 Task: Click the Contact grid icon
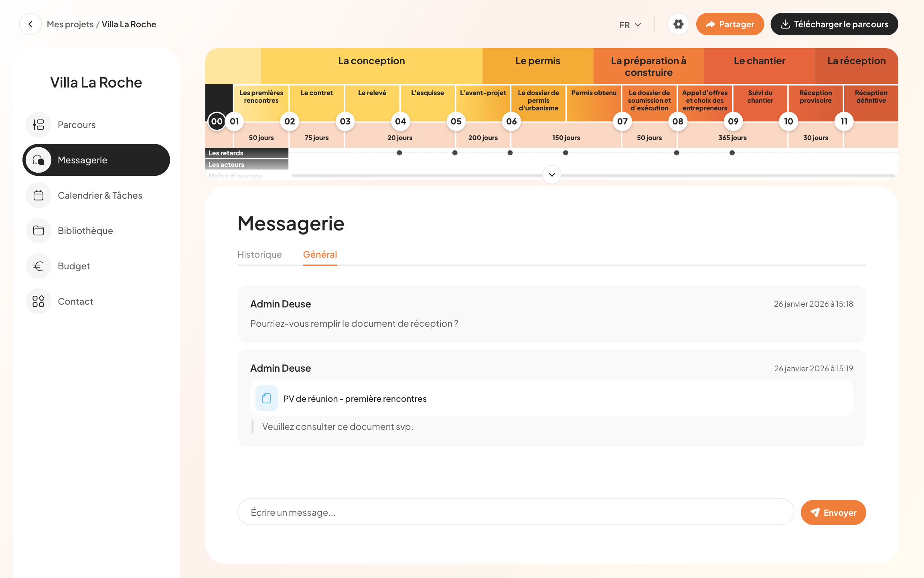38,301
